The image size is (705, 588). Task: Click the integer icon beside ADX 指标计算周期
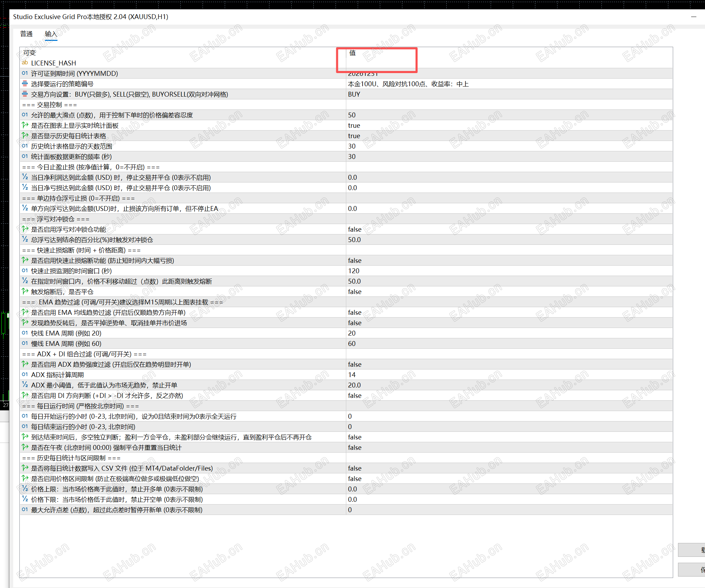25,374
